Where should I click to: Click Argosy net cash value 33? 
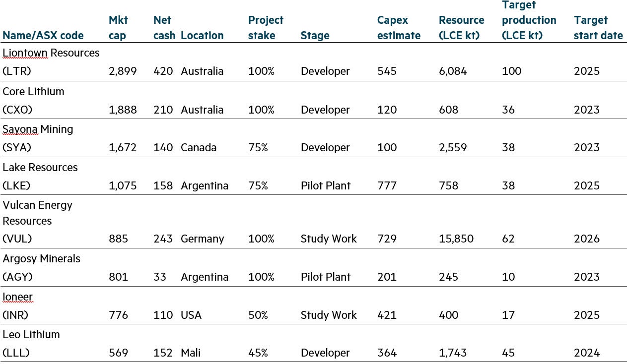click(x=160, y=277)
